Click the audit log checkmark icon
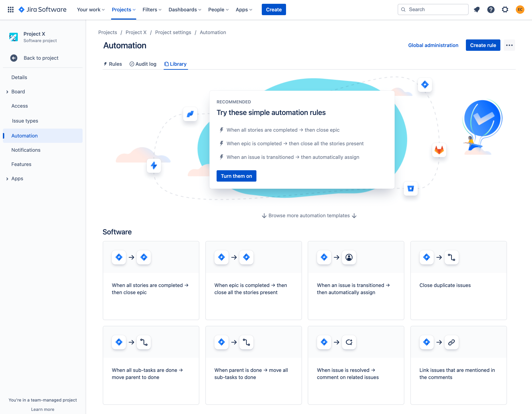Viewport: 532px width, 414px height. tap(132, 64)
